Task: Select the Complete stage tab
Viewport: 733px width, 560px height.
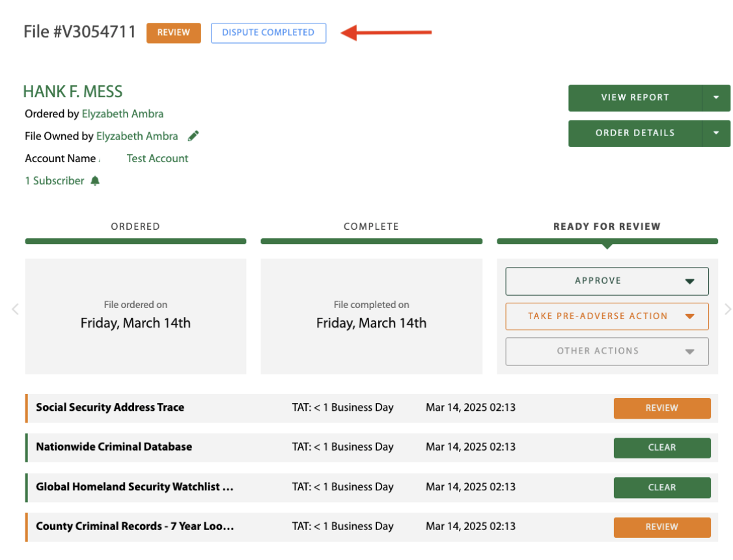Action: pos(371,227)
